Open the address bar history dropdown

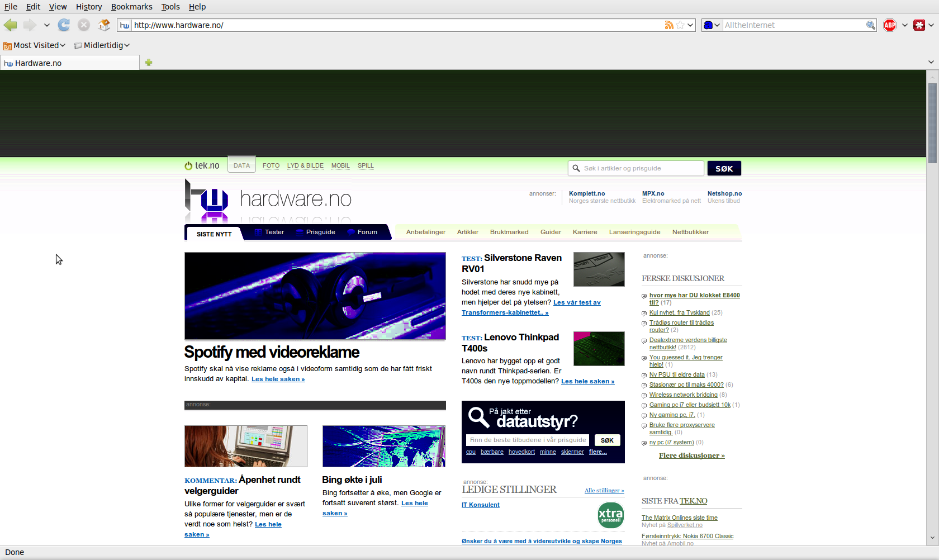pyautogui.click(x=691, y=25)
